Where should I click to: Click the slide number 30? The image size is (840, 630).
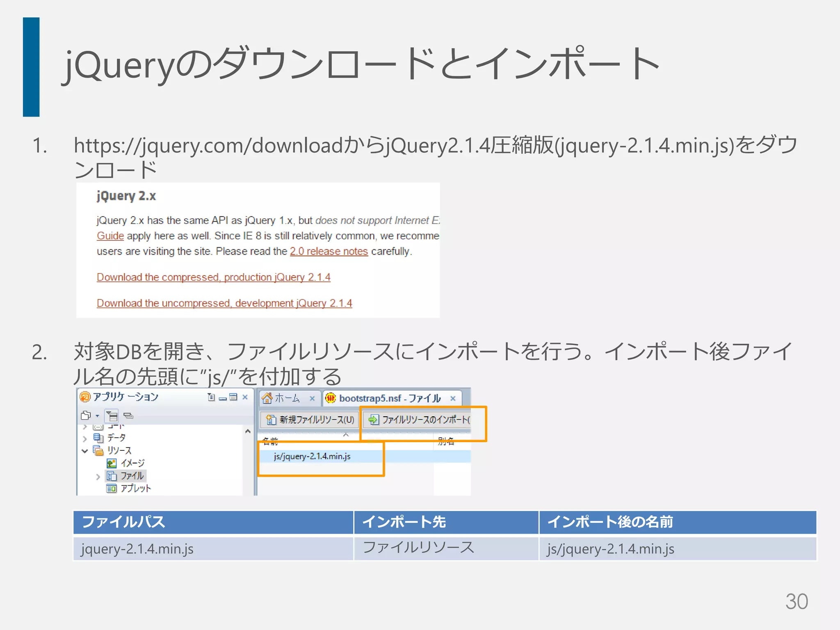coord(797,602)
